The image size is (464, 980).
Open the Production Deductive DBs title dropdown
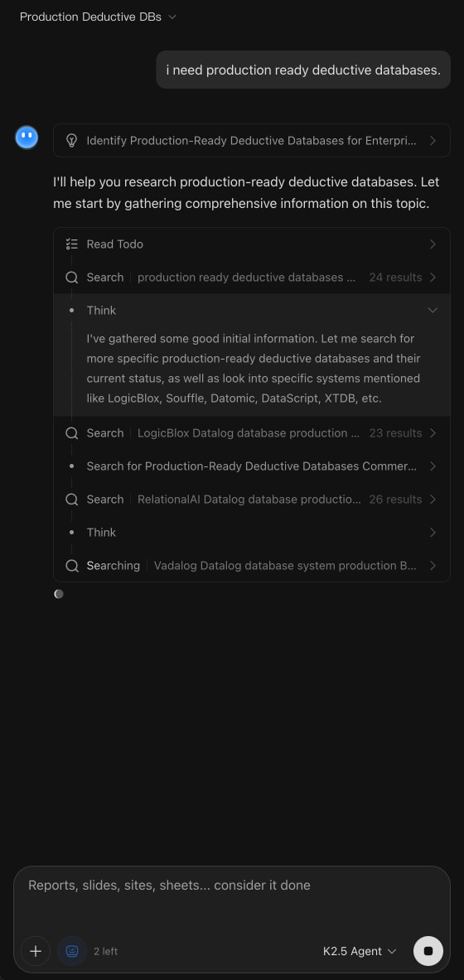pos(98,17)
